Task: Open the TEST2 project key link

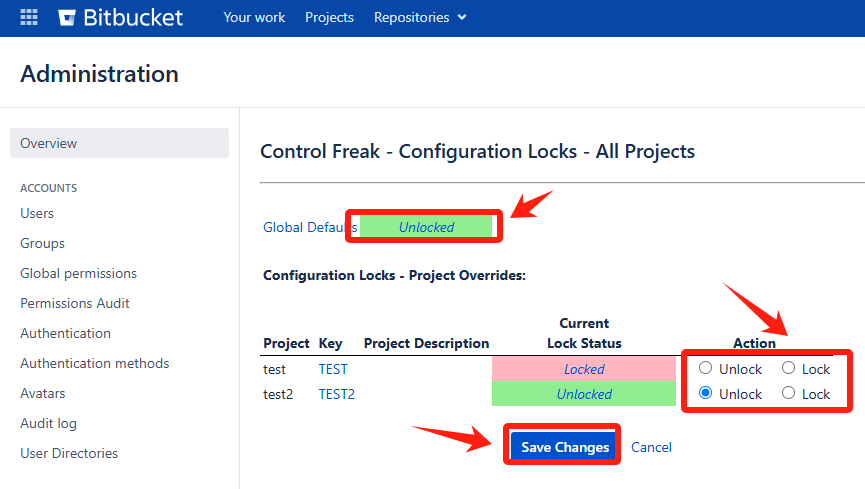Action: tap(337, 395)
